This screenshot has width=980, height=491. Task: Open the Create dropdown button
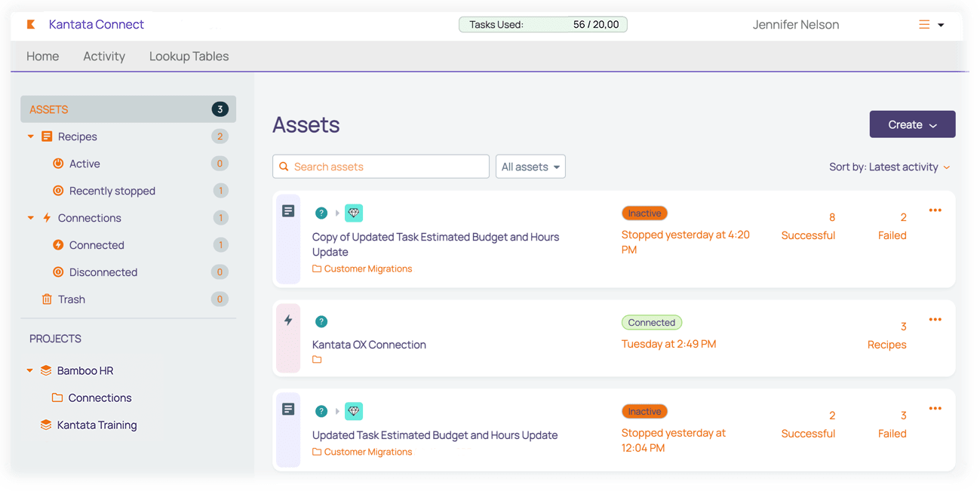[912, 124]
